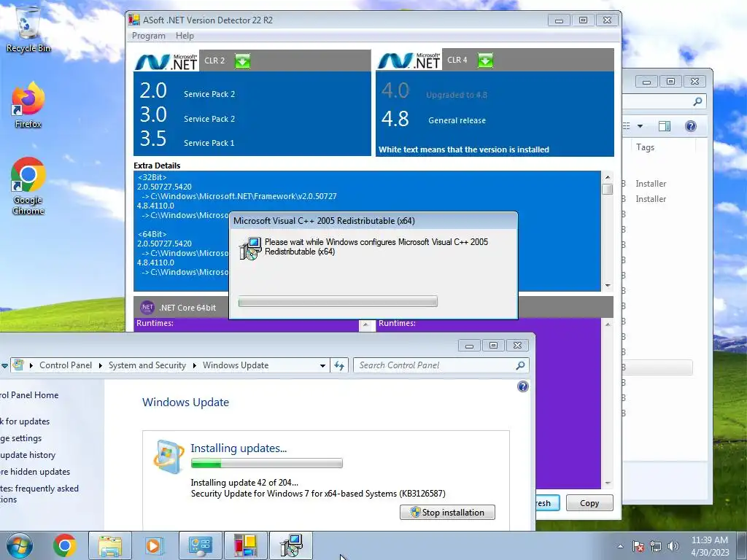Click the volume speaker tray icon

673,546
